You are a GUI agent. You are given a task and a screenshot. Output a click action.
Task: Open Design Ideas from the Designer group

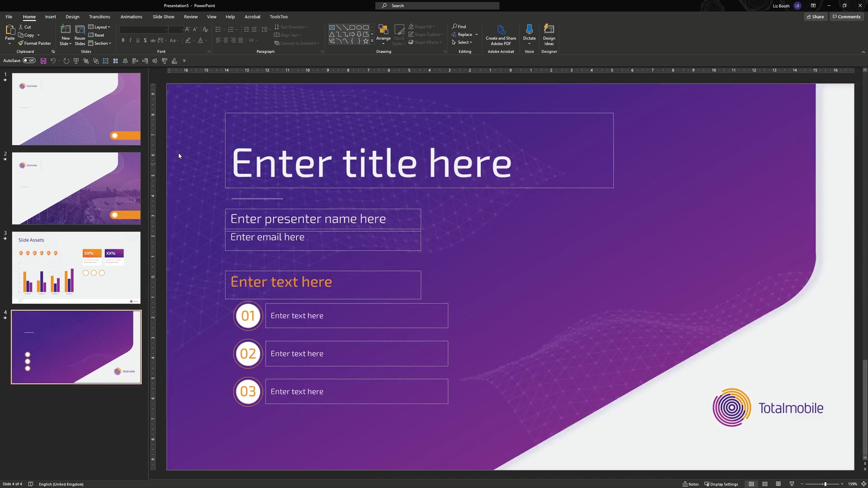[x=549, y=34]
